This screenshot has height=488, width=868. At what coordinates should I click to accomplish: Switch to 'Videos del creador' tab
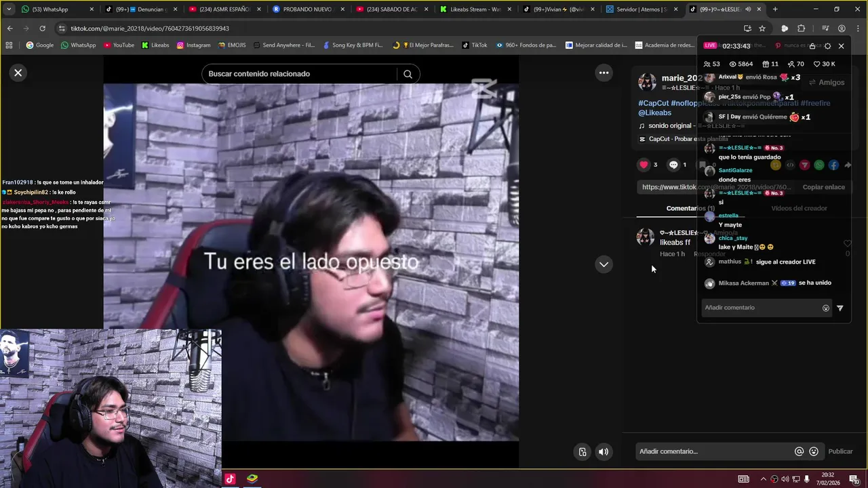tap(799, 208)
